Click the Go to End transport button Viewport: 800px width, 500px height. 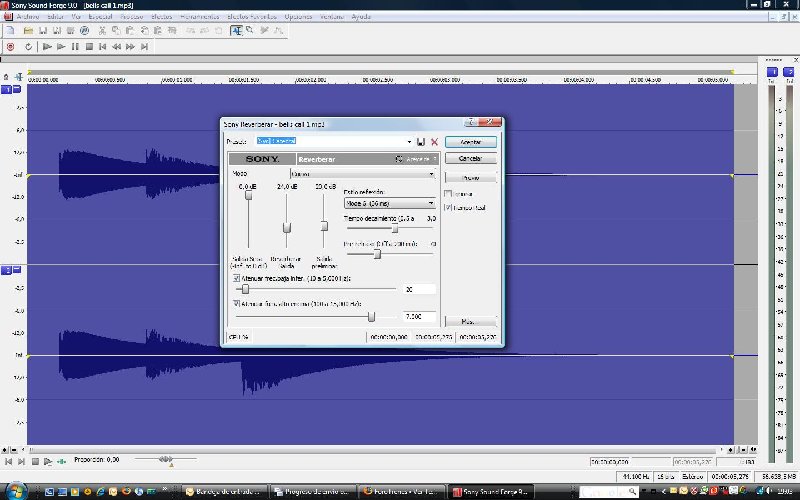click(x=144, y=47)
